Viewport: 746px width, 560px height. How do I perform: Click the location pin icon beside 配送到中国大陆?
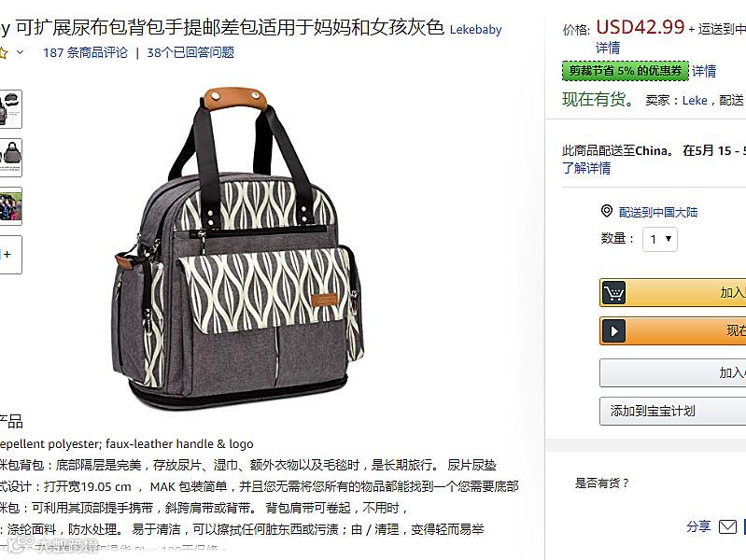coord(607,211)
